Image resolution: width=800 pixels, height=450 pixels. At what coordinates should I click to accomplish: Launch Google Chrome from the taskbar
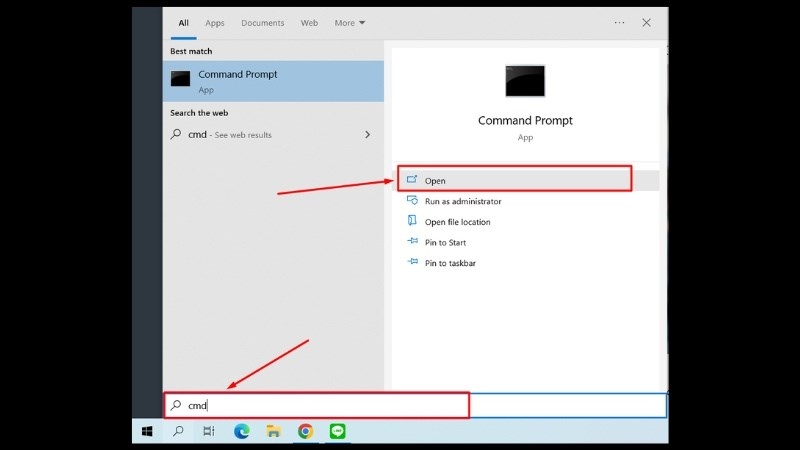tap(305, 432)
